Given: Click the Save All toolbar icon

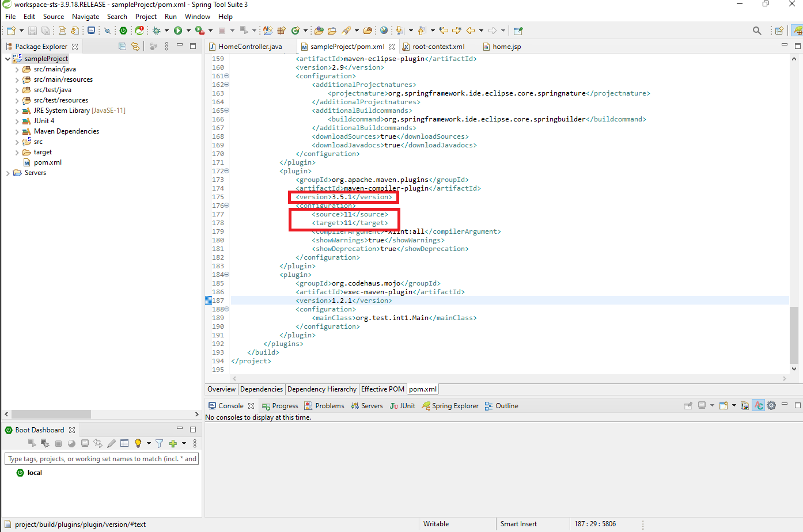Looking at the screenshot, I should (46, 31).
